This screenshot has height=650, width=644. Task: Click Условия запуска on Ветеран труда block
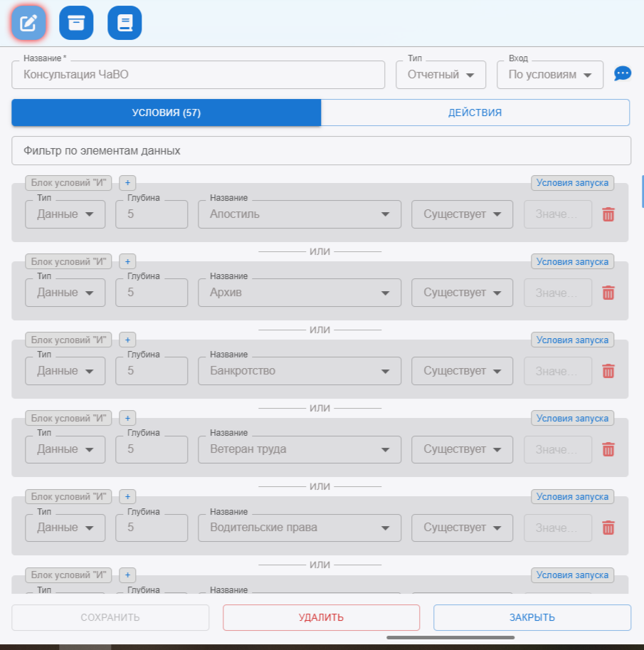572,418
